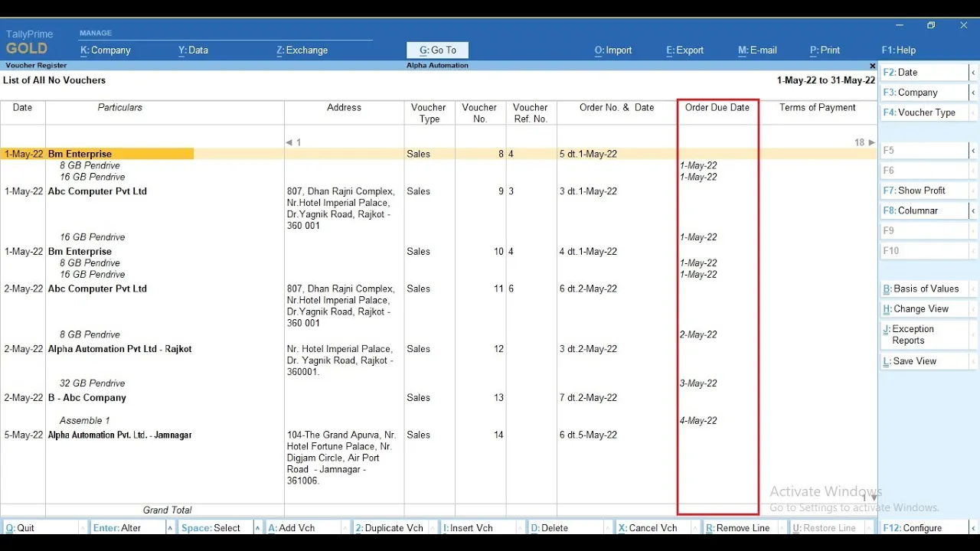980x551 pixels.
Task: Expand the caret beside Enter: Alter
Action: (171, 528)
